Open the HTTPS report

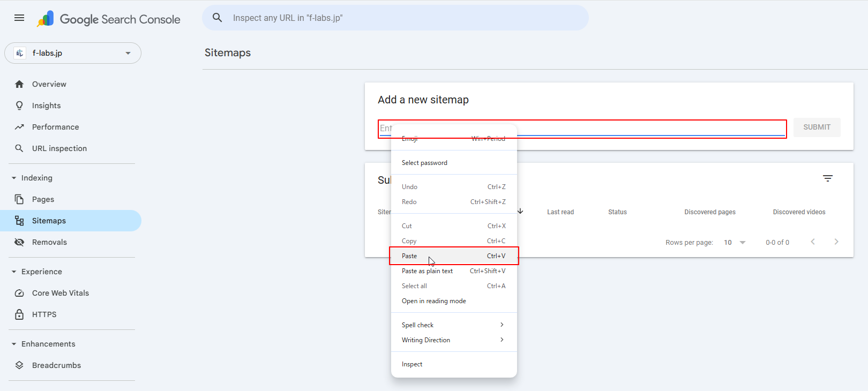[71, 314]
